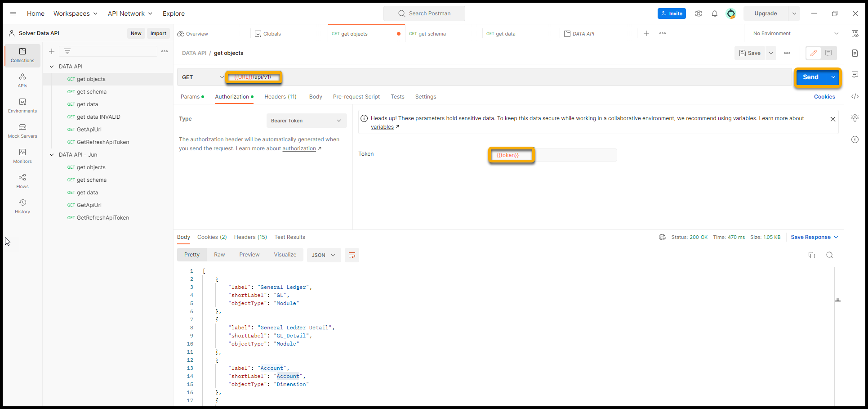The width and height of the screenshot is (868, 409).
Task: Dismiss the Heads up warning banner
Action: (832, 119)
